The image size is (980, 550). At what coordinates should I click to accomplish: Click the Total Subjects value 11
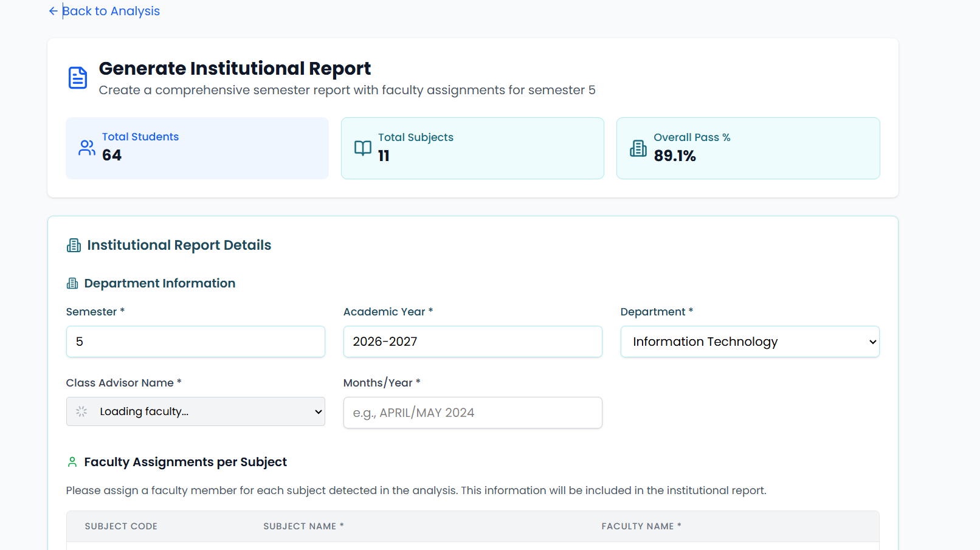click(x=384, y=156)
